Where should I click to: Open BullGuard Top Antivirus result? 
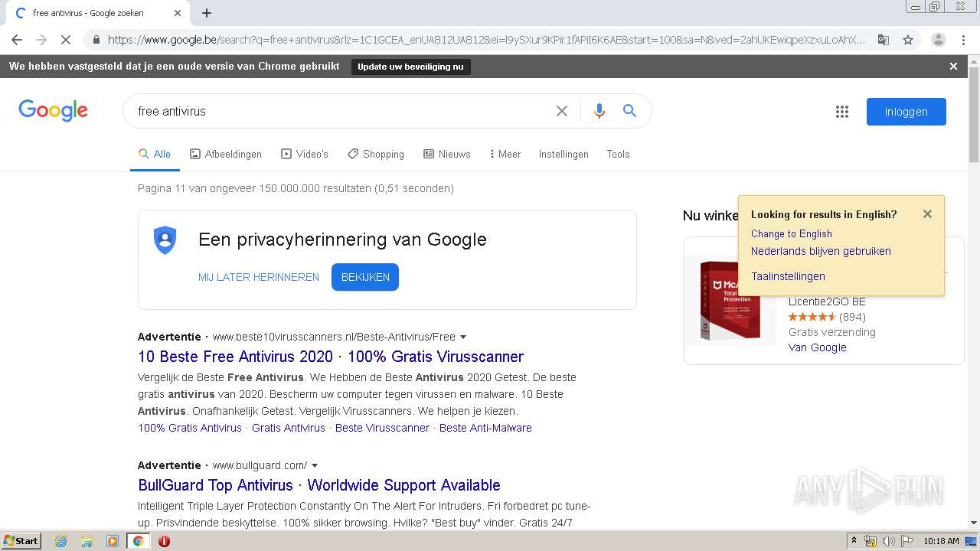319,485
